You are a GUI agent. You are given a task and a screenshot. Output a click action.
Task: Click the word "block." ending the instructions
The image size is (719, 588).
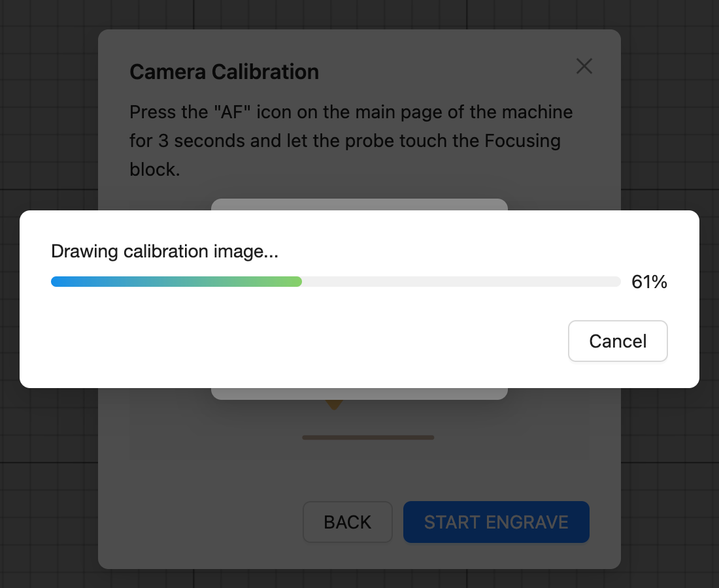(x=154, y=170)
